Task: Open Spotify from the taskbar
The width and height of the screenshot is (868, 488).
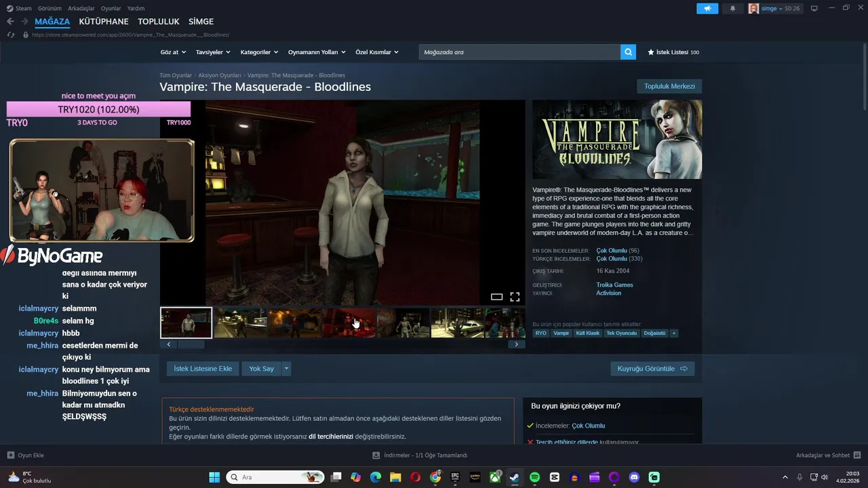Action: [x=534, y=477]
